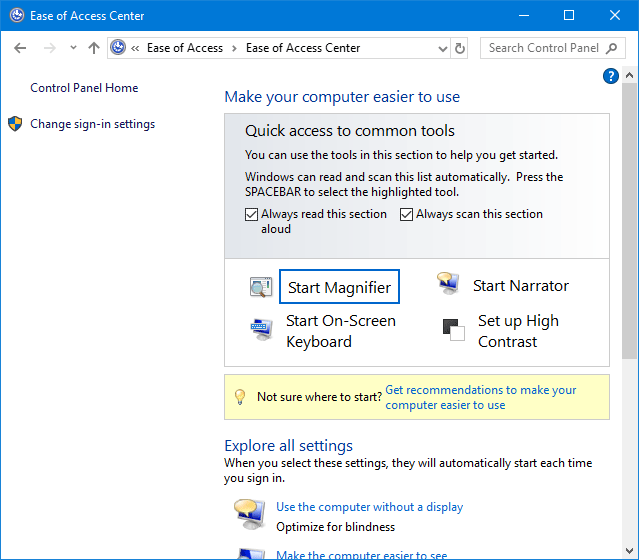
Task: Open Make the computer easier to see link
Action: pos(361,555)
